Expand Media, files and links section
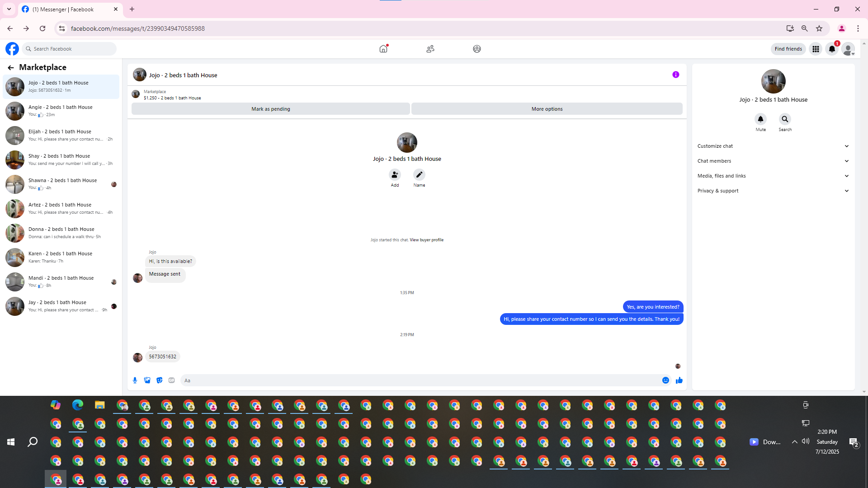868x488 pixels. 773,176
